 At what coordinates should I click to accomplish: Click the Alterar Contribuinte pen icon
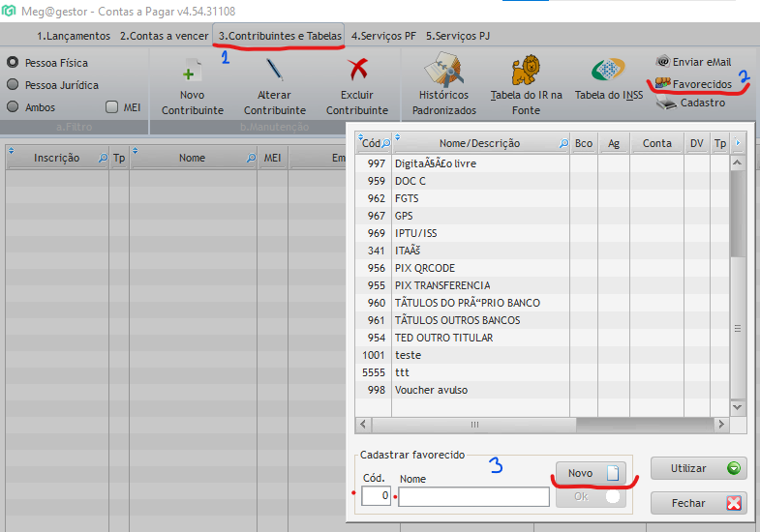pyautogui.click(x=274, y=71)
